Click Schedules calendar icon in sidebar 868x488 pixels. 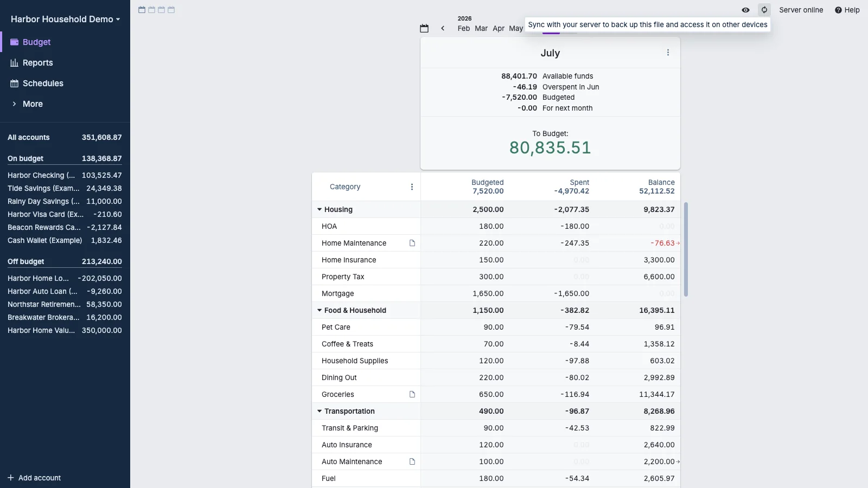(15, 83)
